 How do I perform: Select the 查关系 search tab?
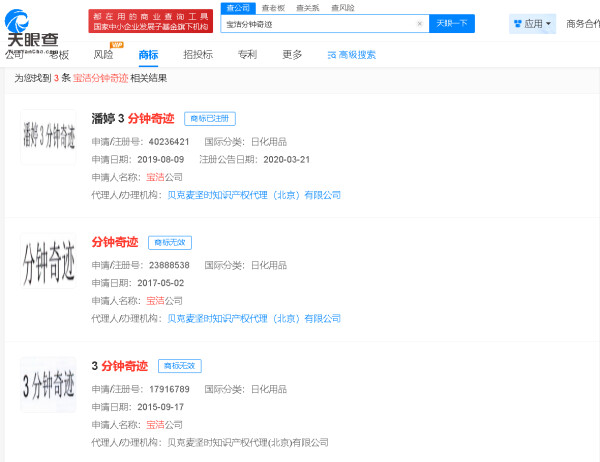(x=308, y=8)
